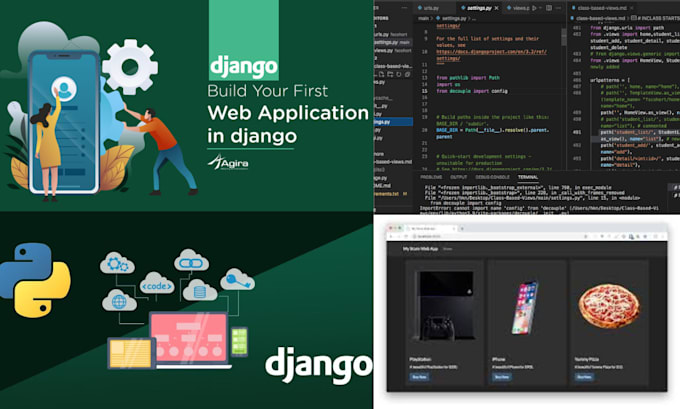Click the Split Editor icon
680x409 pixels.
(549, 8)
